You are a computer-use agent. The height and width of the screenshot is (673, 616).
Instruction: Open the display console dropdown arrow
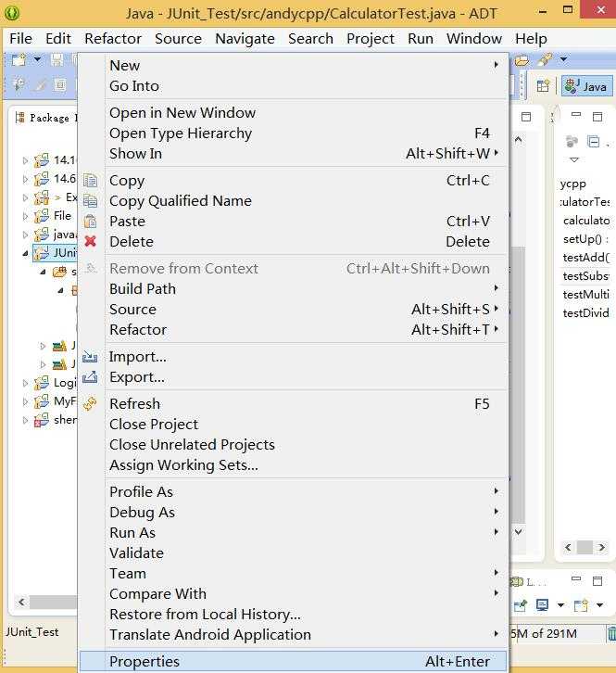(560, 605)
